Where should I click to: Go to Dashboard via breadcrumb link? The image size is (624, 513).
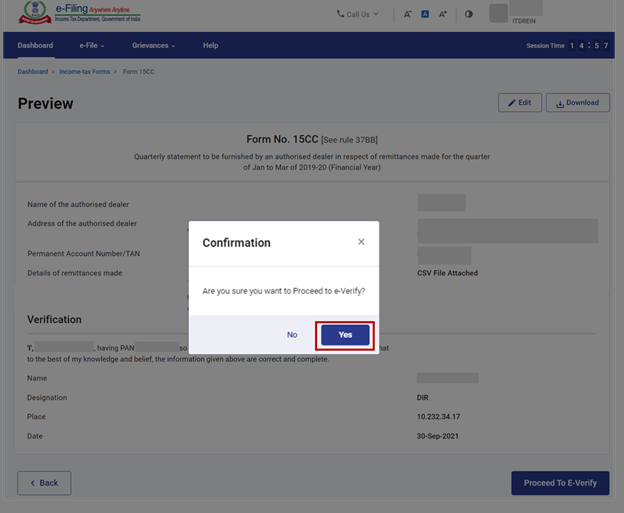click(32, 72)
